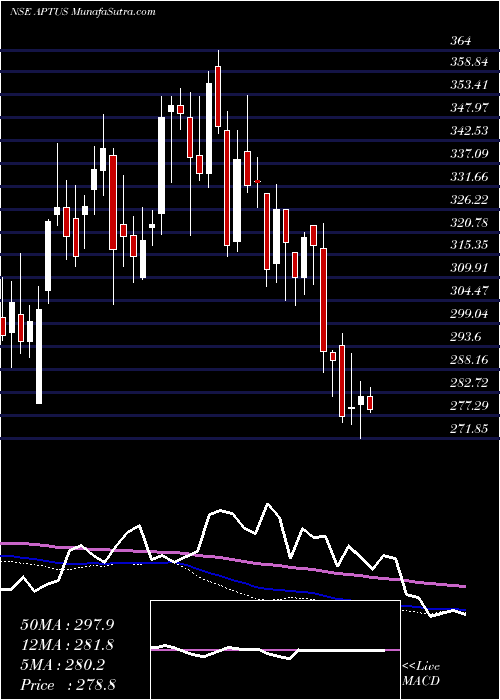Click the 5MA : 280.2 readout
The image size is (500, 700).
coord(62,665)
